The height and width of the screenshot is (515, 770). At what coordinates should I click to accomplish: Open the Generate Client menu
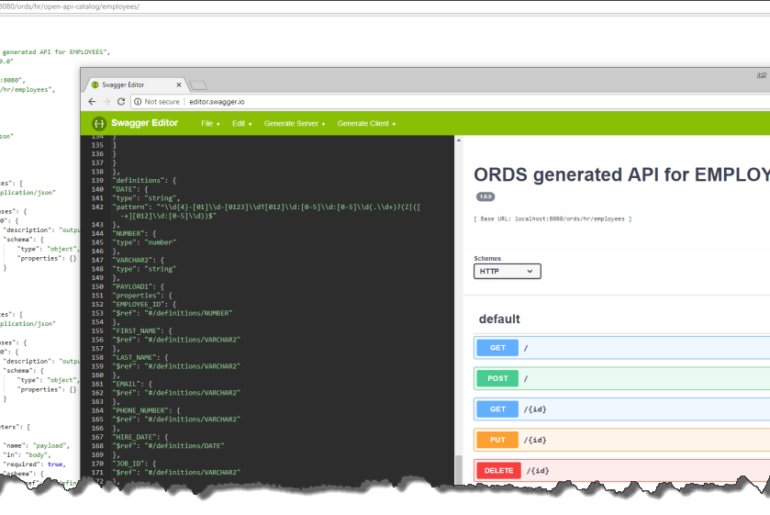click(366, 124)
